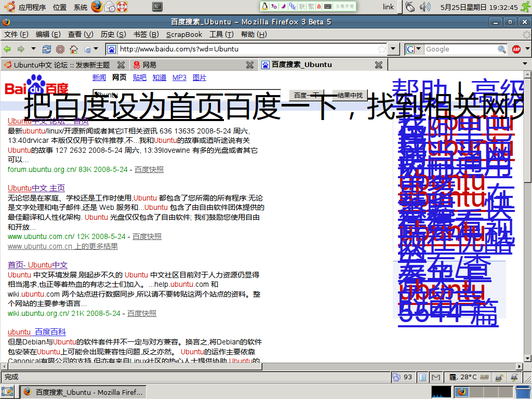Expand the Adblock Plus dropdown arrow
Viewport: 532px width, 399px height.
pos(527,49)
